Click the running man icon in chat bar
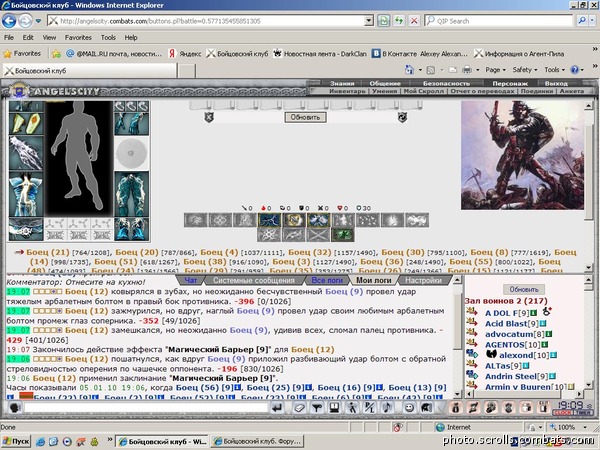600x450 pixels. [352, 408]
